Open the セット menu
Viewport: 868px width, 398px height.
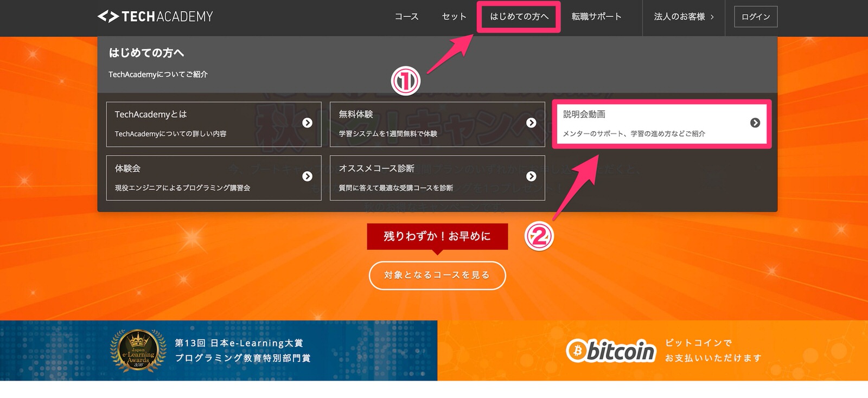(x=454, y=17)
